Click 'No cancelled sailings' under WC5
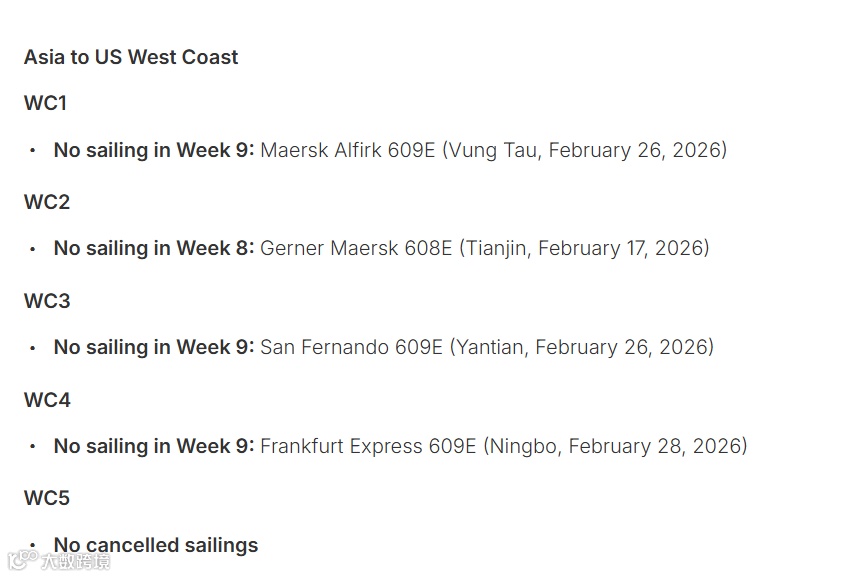 tap(156, 545)
